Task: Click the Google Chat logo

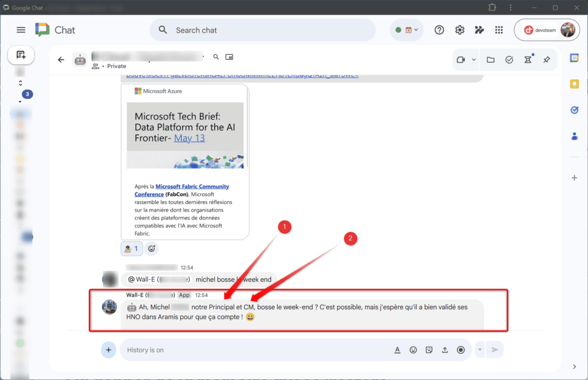Action: (x=55, y=30)
